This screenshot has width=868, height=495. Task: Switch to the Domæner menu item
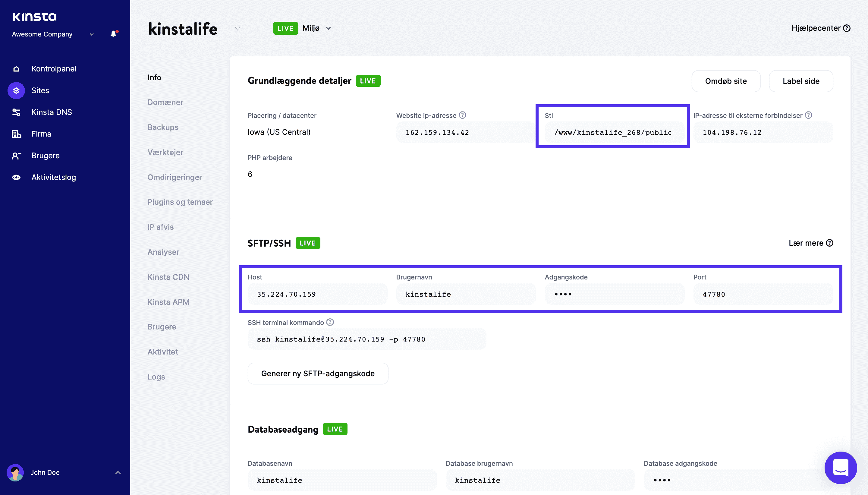tap(165, 102)
